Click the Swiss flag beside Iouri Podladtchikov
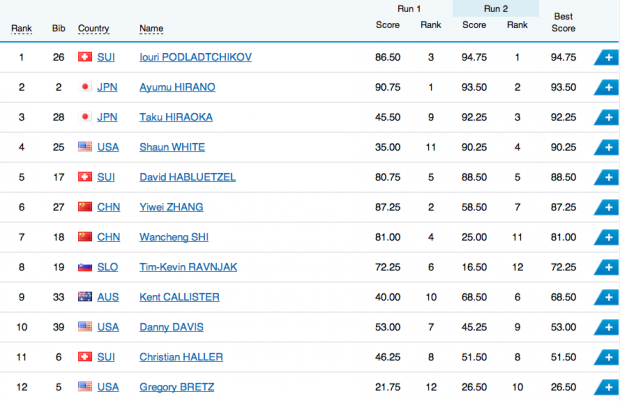 click(x=85, y=58)
